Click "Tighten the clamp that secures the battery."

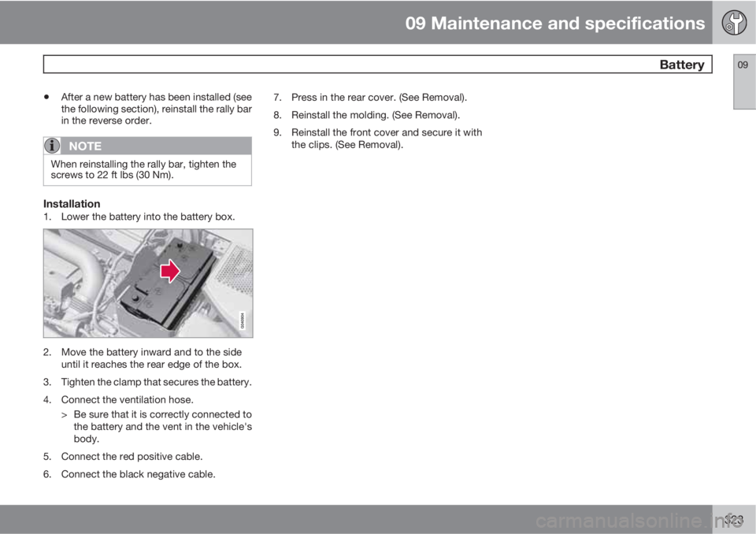coord(156,382)
